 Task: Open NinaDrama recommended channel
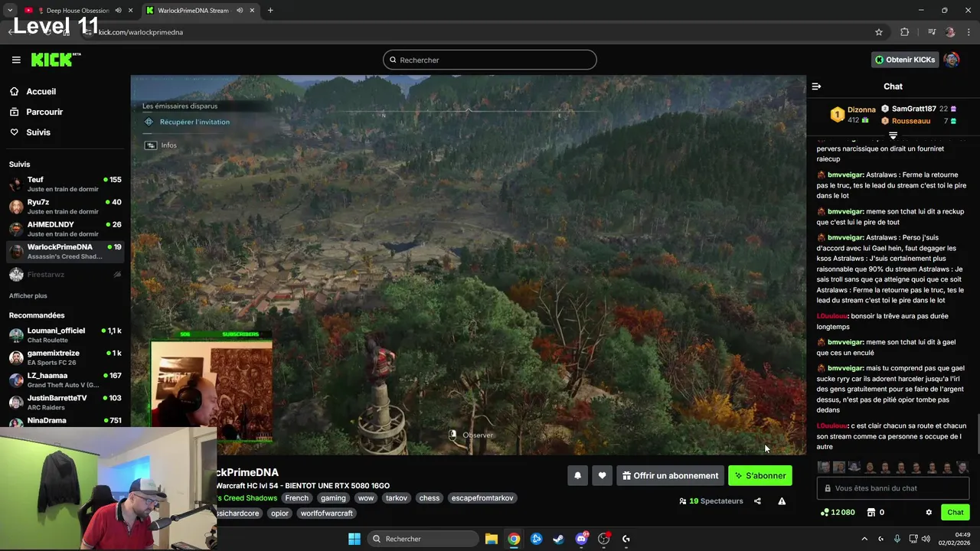[x=65, y=421]
